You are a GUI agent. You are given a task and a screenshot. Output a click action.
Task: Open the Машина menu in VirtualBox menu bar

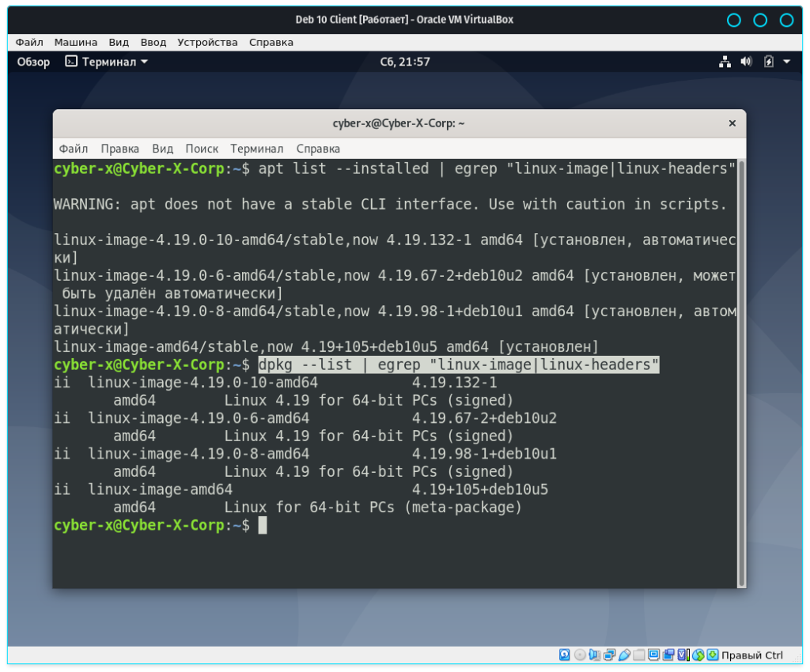(76, 42)
